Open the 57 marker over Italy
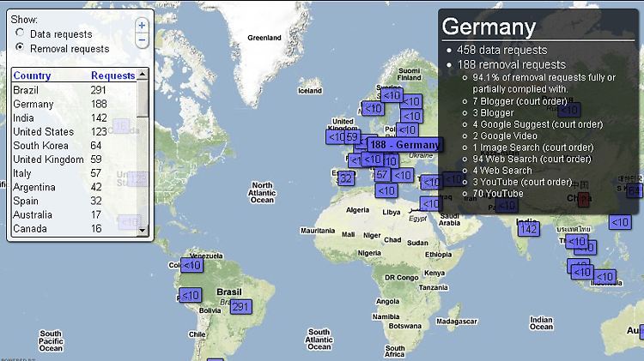 383,174
